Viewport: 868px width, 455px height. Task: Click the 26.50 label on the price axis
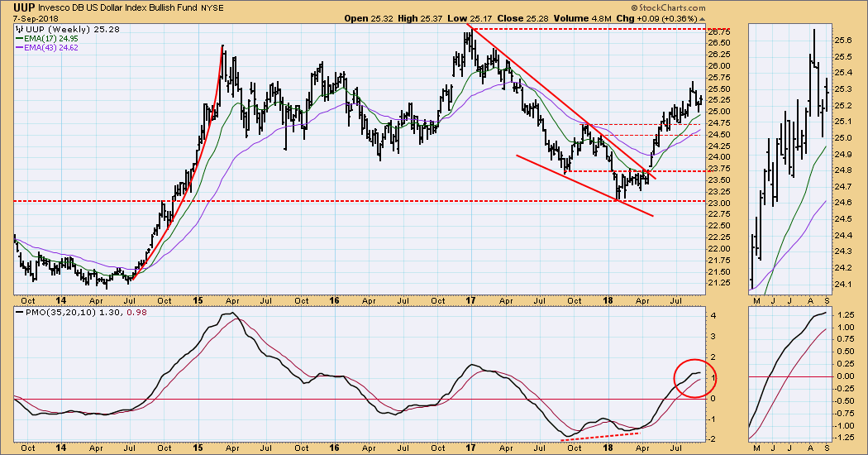coord(719,43)
